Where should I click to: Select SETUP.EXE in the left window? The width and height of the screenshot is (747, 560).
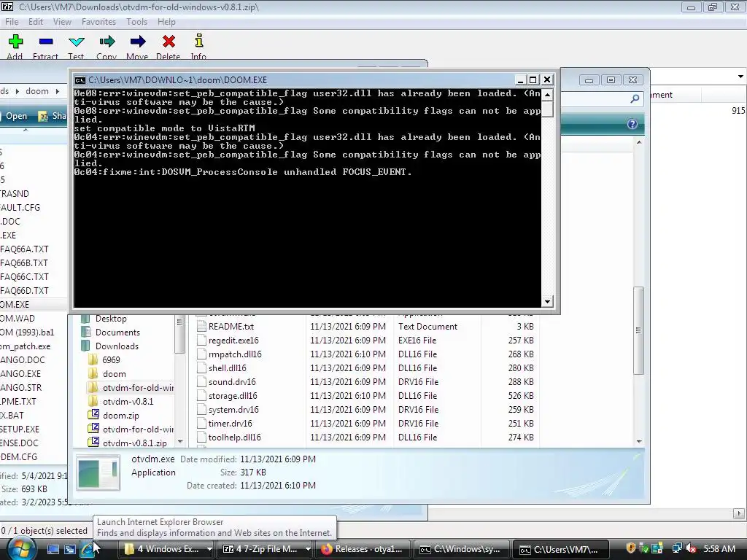coord(20,429)
